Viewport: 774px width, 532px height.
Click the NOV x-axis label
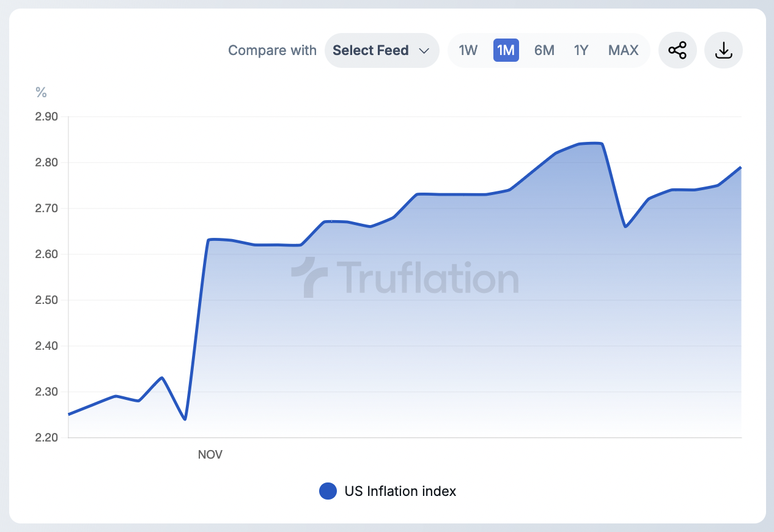pos(210,454)
